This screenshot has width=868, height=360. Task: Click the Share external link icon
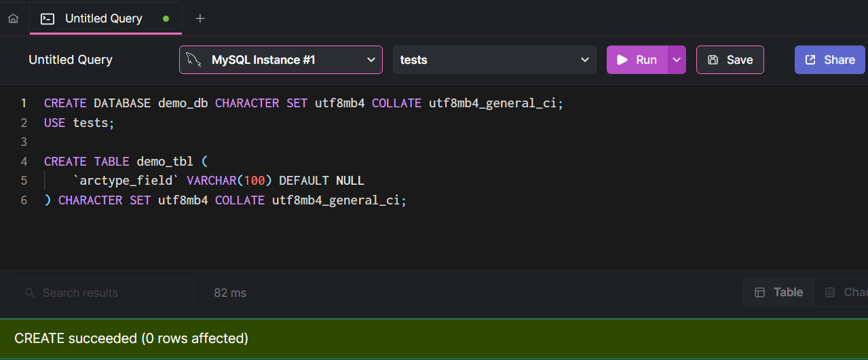810,60
